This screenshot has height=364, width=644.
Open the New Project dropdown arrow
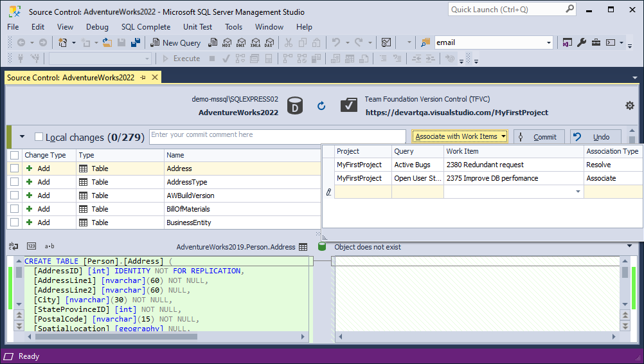74,42
